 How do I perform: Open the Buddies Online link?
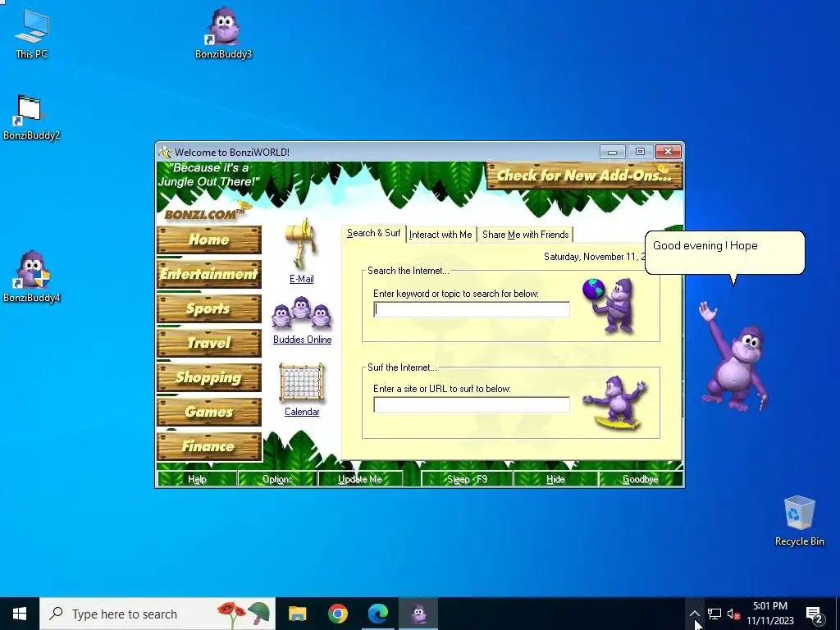(x=302, y=340)
